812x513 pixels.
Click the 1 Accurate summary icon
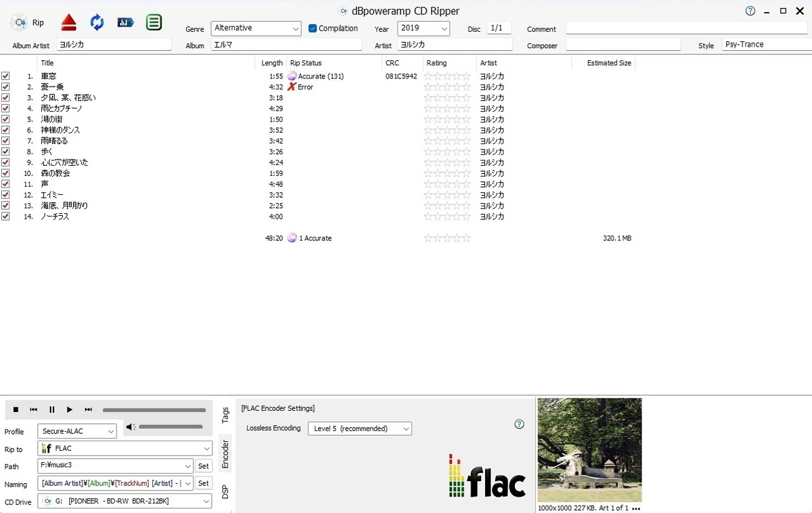coord(292,238)
